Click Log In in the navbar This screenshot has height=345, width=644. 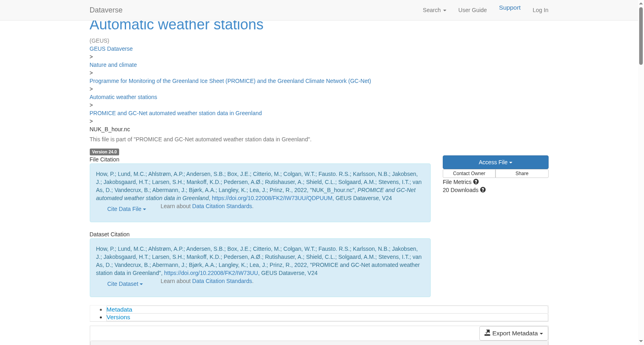(540, 10)
